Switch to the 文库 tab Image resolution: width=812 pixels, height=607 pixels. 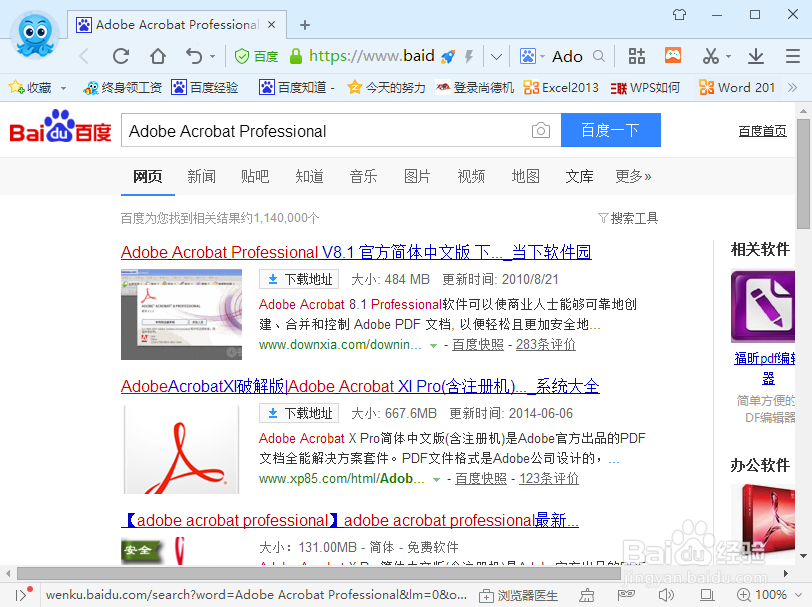579,177
